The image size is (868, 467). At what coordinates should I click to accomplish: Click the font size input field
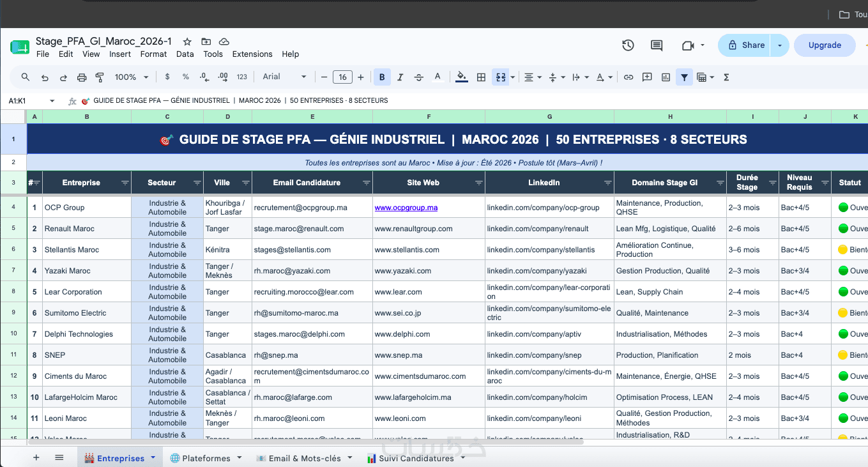click(342, 77)
